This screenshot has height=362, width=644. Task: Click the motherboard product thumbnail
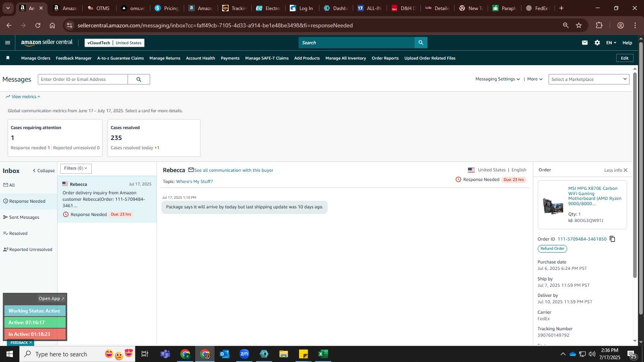[553, 206]
